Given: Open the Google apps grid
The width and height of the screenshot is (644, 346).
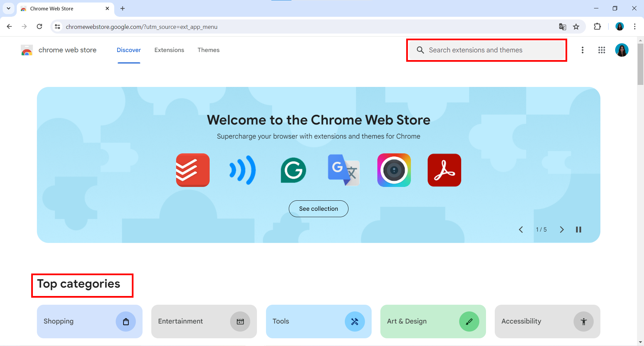Looking at the screenshot, I should (x=602, y=50).
